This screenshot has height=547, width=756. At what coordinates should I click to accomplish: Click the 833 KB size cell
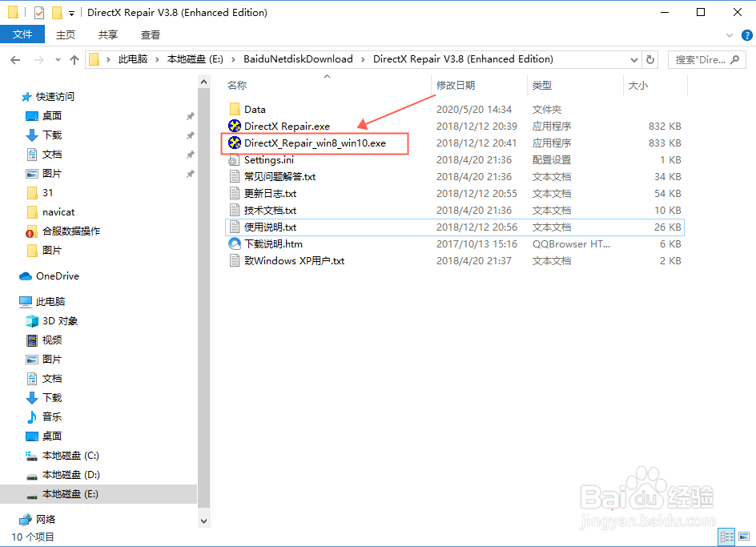[665, 143]
